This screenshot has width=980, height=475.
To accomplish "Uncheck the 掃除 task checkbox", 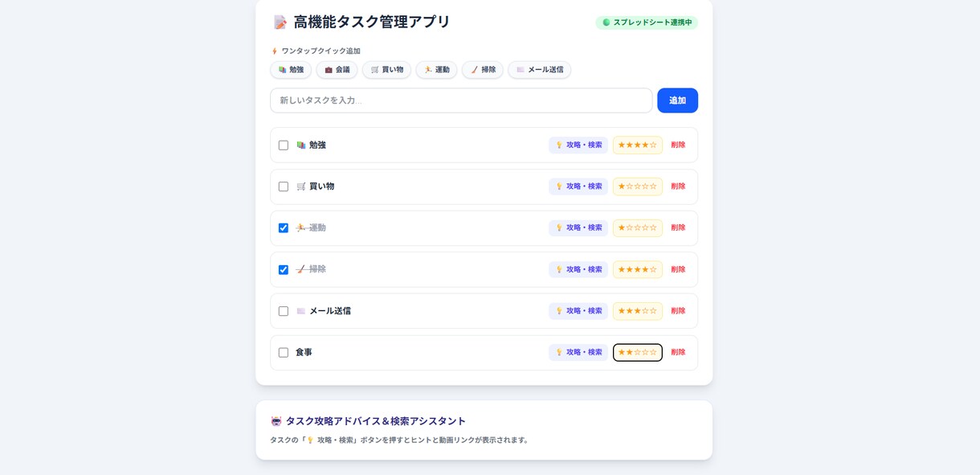I will pos(284,270).
